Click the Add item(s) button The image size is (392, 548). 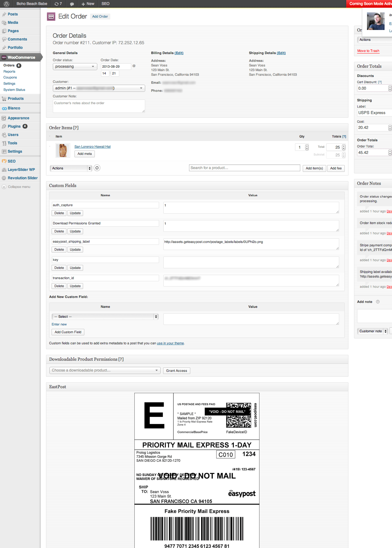point(314,168)
